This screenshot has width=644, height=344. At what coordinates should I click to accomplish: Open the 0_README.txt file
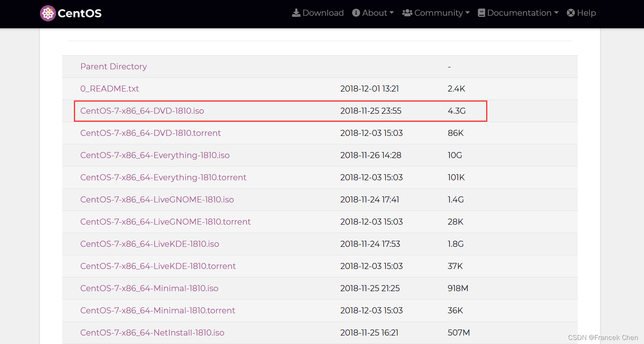pos(109,89)
